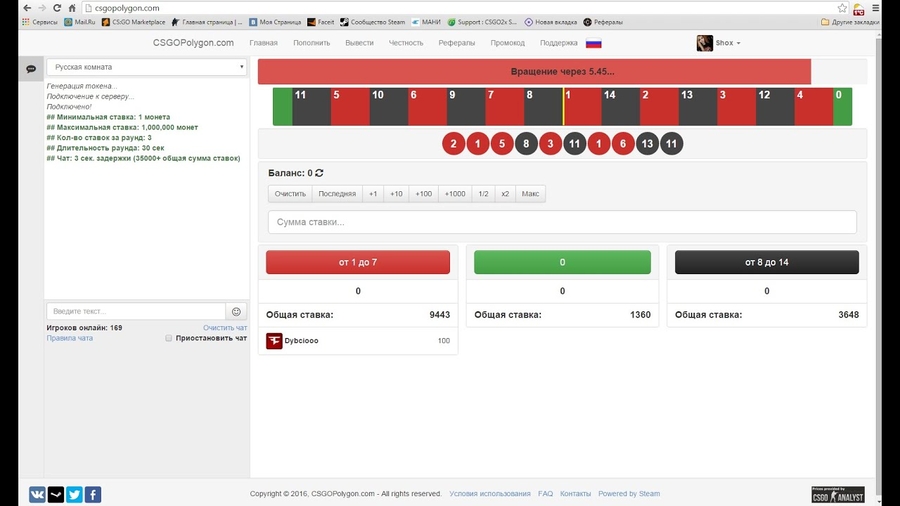Open the Shox user account dropdown
Screen dimensions: 900x506
coord(719,43)
